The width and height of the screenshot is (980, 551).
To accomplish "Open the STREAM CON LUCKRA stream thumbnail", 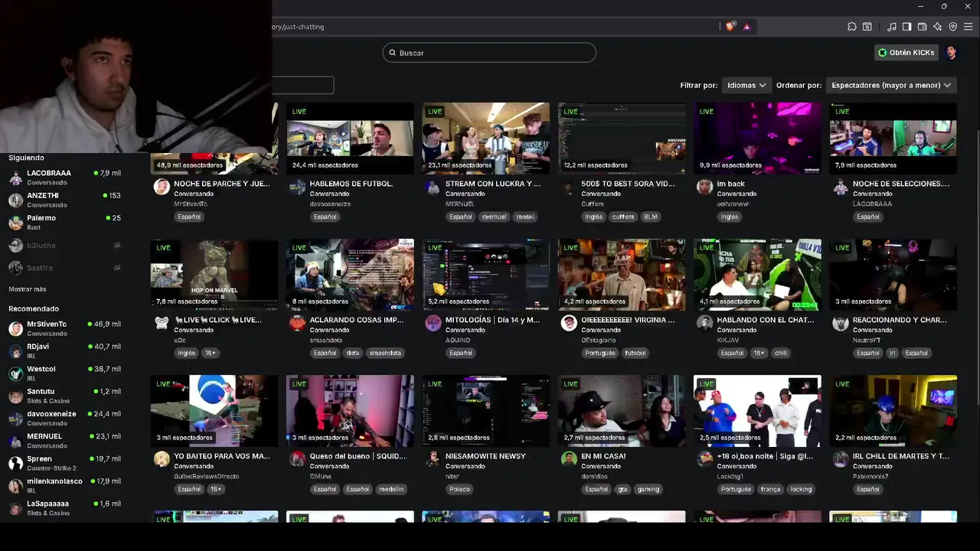I will coord(485,139).
